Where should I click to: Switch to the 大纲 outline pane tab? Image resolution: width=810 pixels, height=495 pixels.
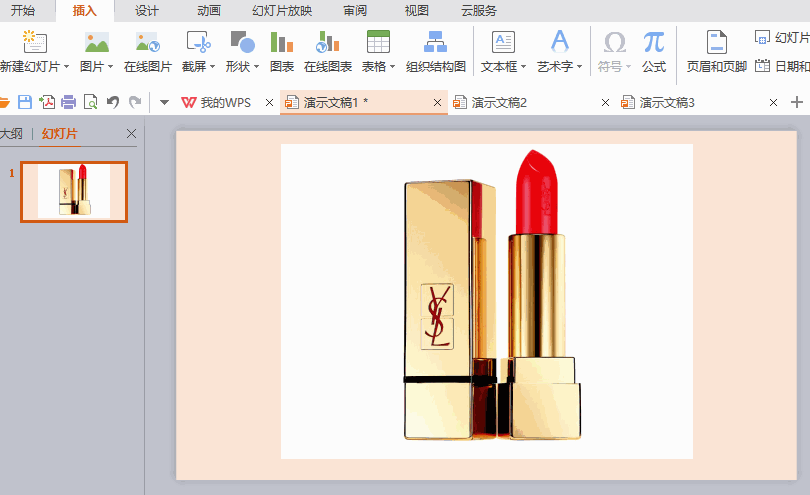pyautogui.click(x=11, y=134)
